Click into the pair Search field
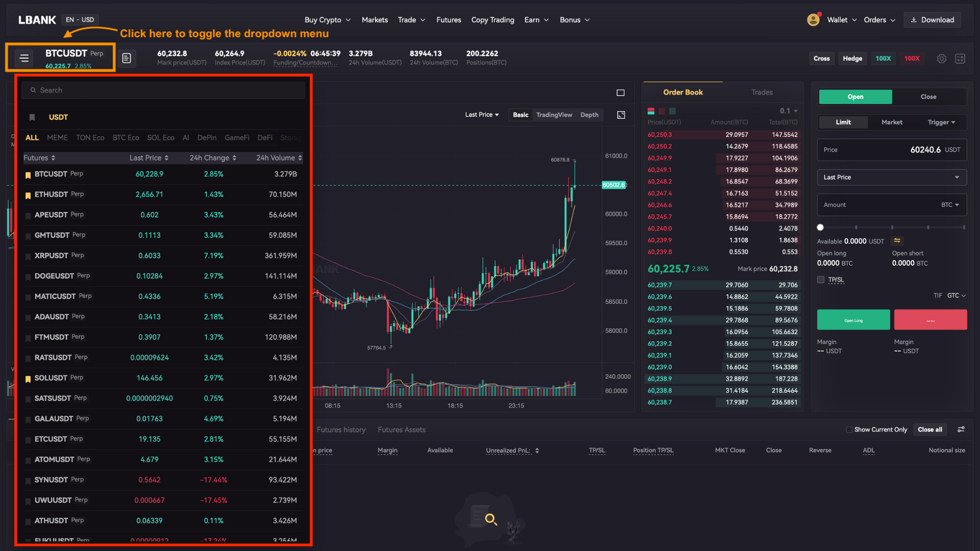This screenshot has width=980, height=551. 163,90
